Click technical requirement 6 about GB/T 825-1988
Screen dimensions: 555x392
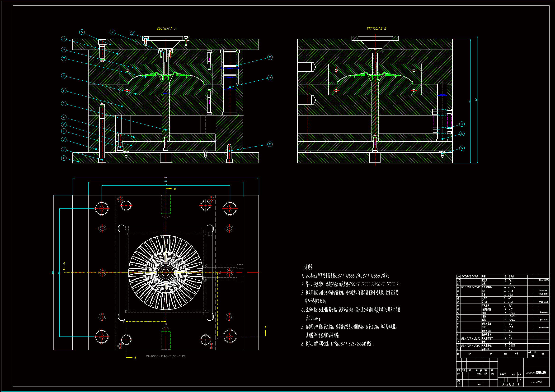[338, 344]
